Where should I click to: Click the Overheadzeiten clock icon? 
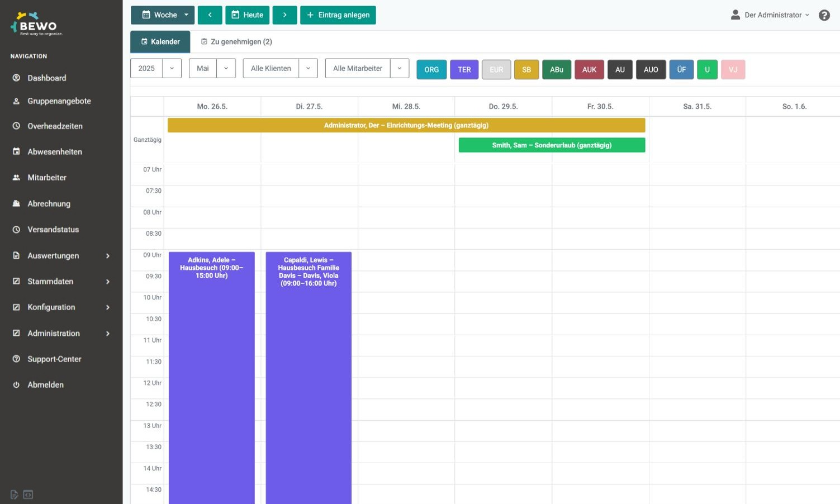[16, 126]
